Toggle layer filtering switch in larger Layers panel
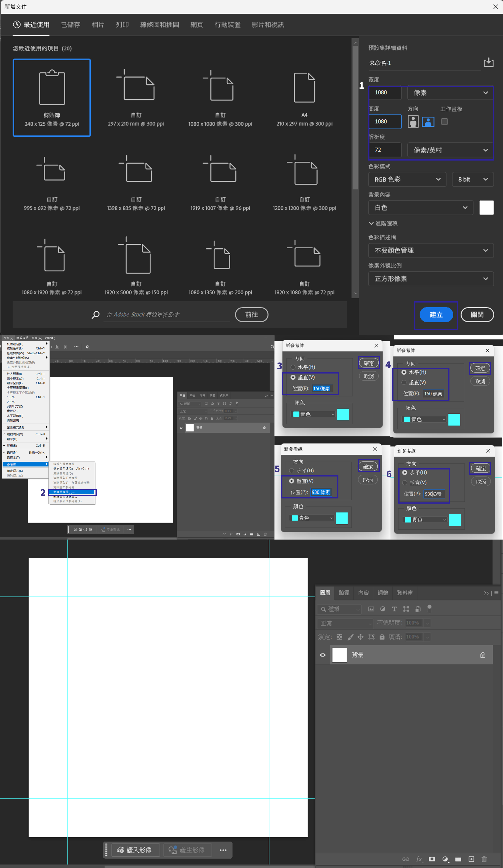 click(x=429, y=608)
